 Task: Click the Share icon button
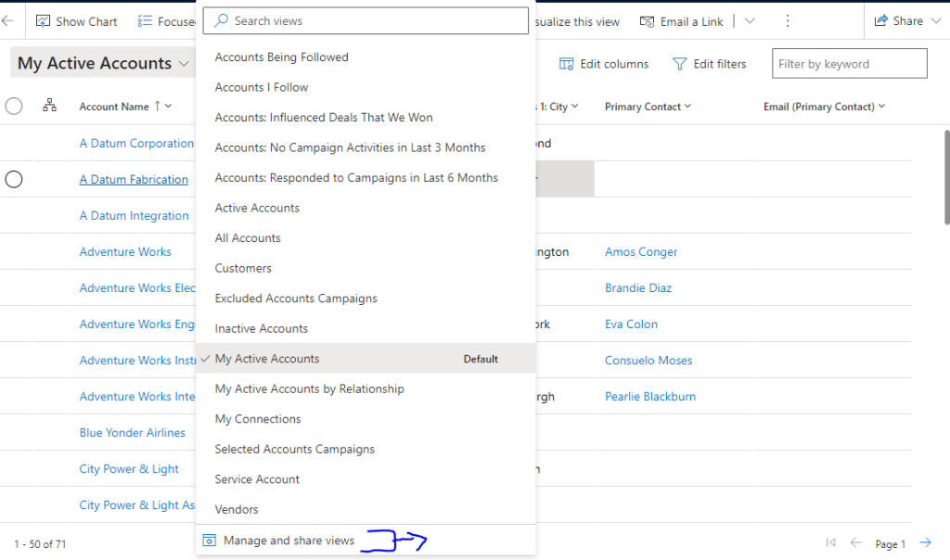click(x=880, y=21)
